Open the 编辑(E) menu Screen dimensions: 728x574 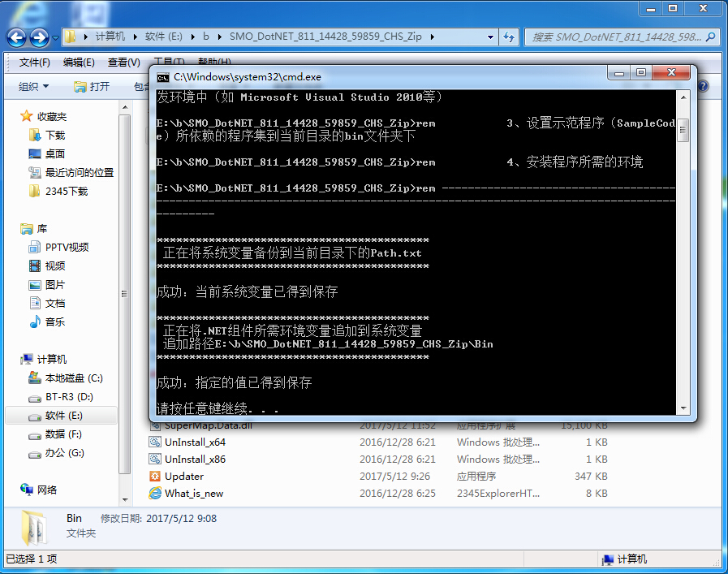pyautogui.click(x=79, y=63)
